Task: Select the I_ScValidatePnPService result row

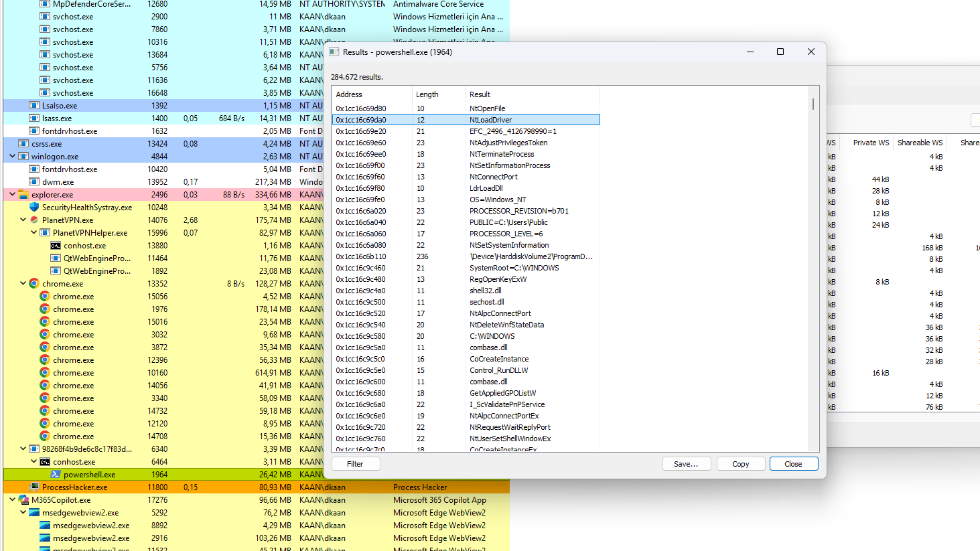Action: (x=466, y=404)
